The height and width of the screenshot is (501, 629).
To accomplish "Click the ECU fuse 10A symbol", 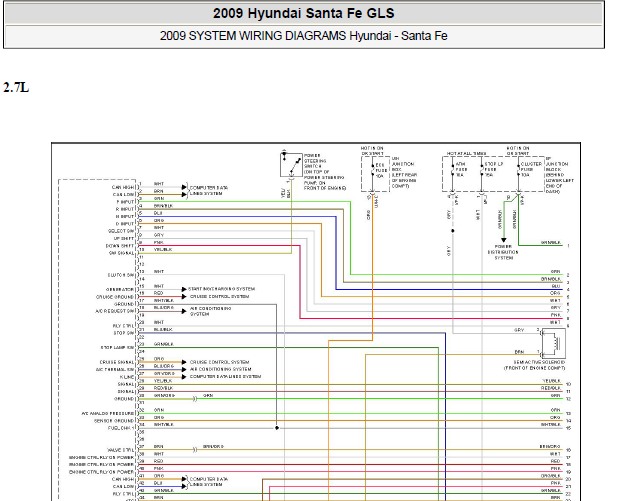I will tap(372, 166).
